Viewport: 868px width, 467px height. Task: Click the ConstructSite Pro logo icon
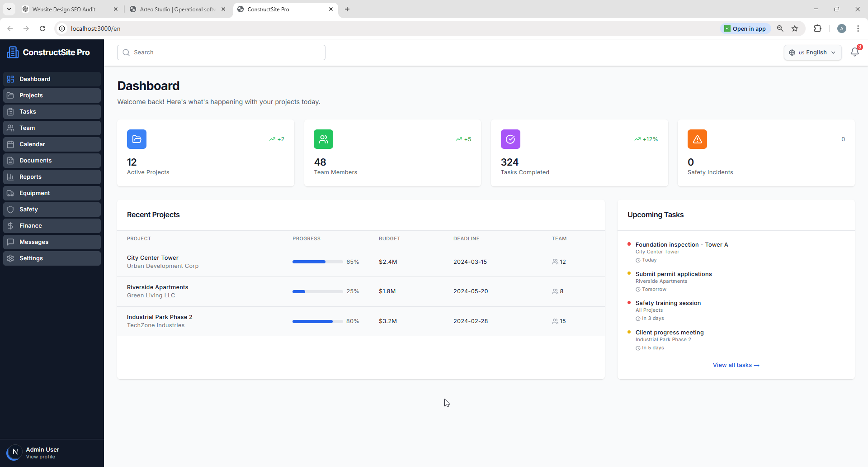tap(13, 52)
